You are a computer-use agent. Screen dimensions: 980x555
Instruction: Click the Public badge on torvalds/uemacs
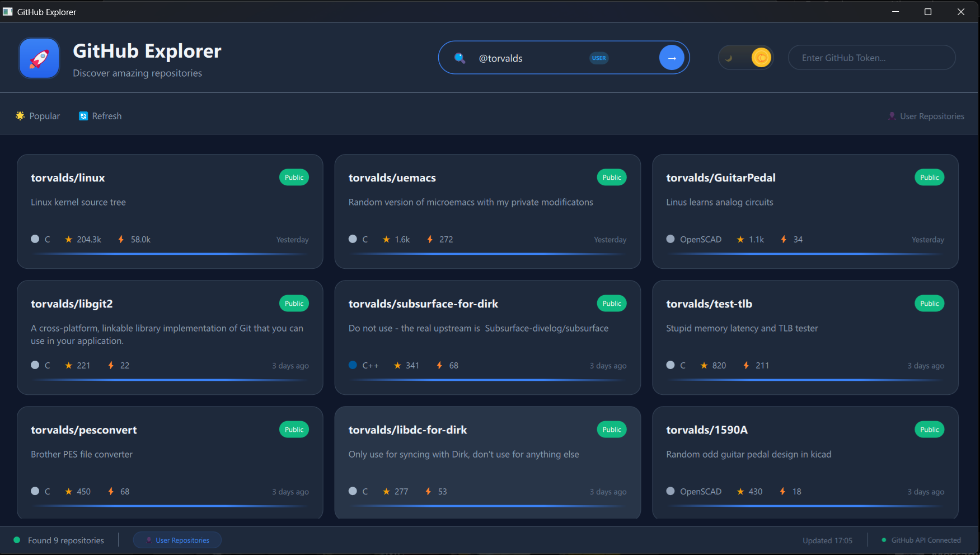(612, 178)
